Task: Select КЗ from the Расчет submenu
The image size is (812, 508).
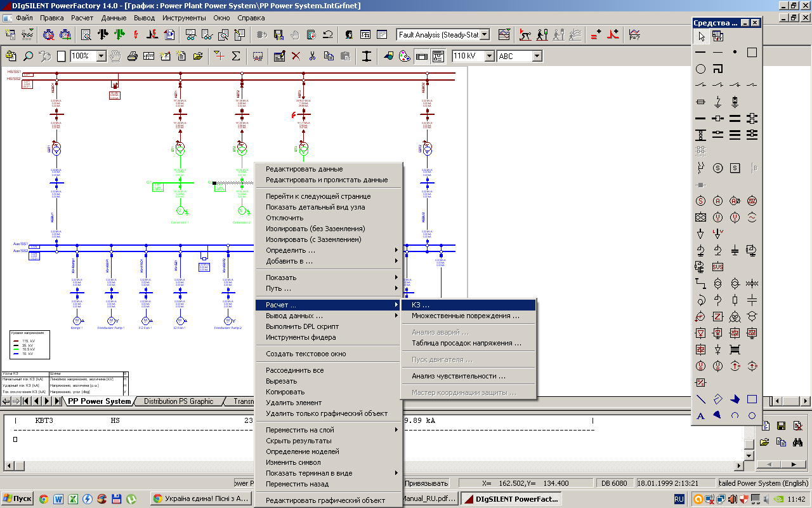Action: coord(469,305)
